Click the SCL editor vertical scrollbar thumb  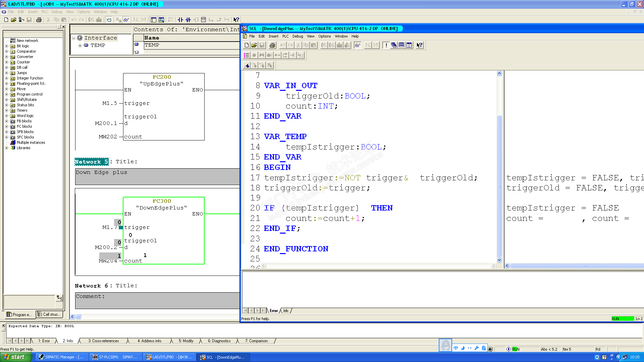(x=499, y=186)
